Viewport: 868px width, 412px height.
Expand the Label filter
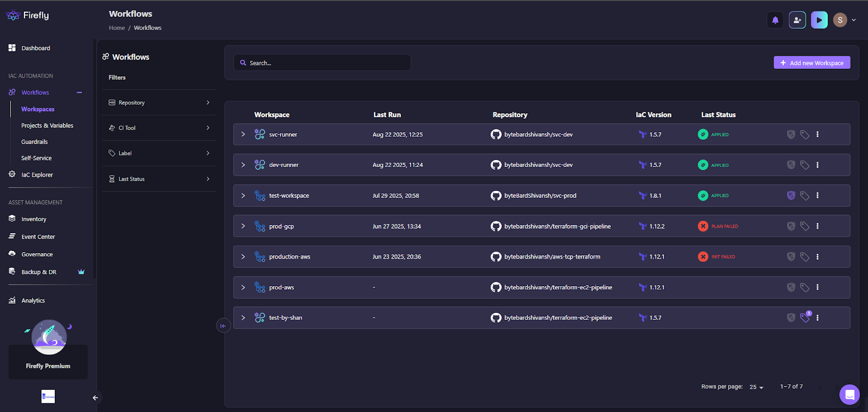pos(159,153)
